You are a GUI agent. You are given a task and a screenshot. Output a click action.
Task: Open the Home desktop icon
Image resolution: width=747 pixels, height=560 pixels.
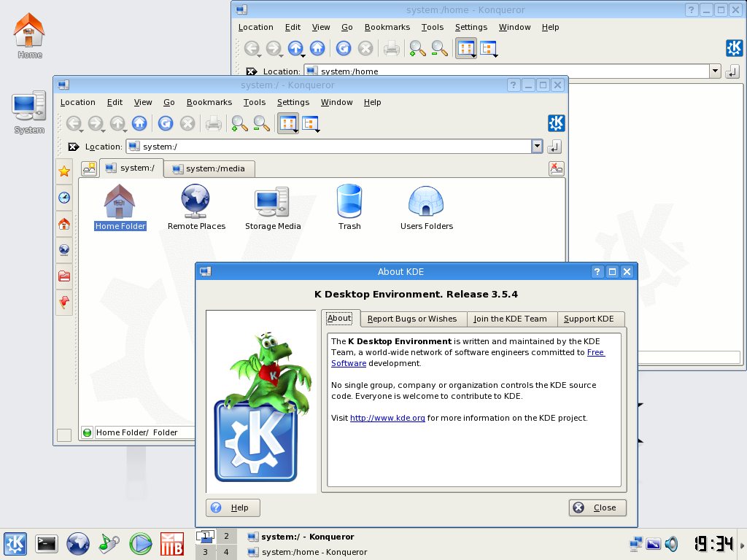(29, 36)
